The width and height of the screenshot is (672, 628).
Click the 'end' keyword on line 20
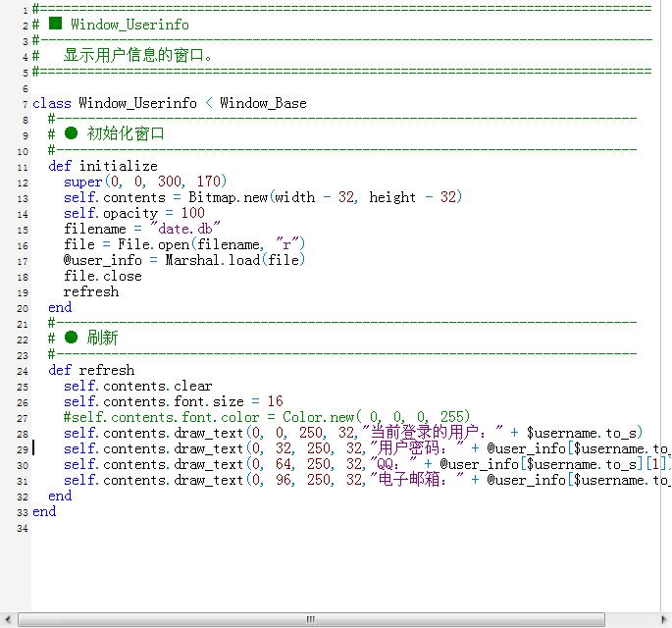point(60,308)
